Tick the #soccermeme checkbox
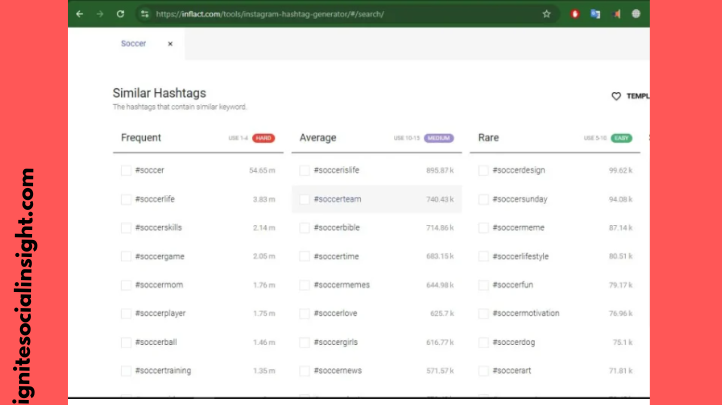The width and height of the screenshot is (722, 405). coord(483,228)
